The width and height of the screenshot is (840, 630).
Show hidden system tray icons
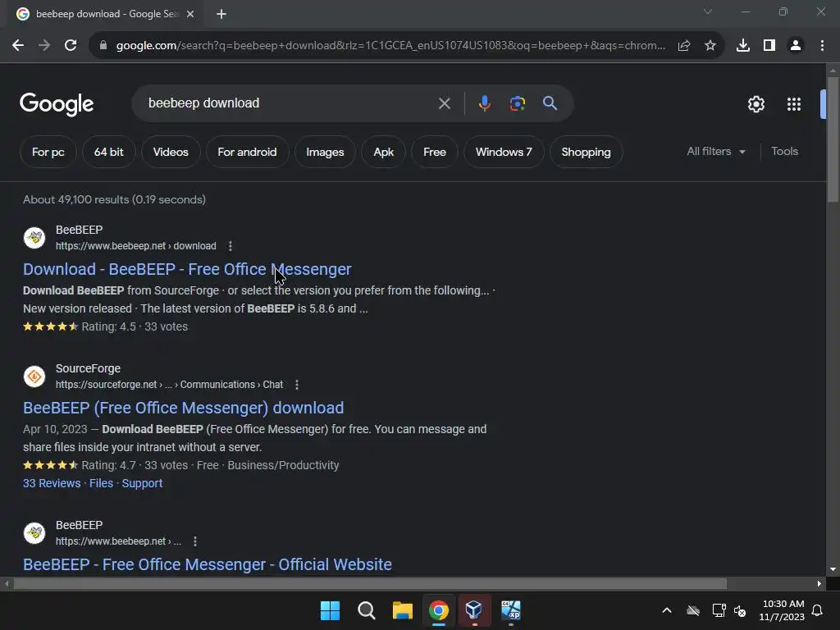coord(667,610)
